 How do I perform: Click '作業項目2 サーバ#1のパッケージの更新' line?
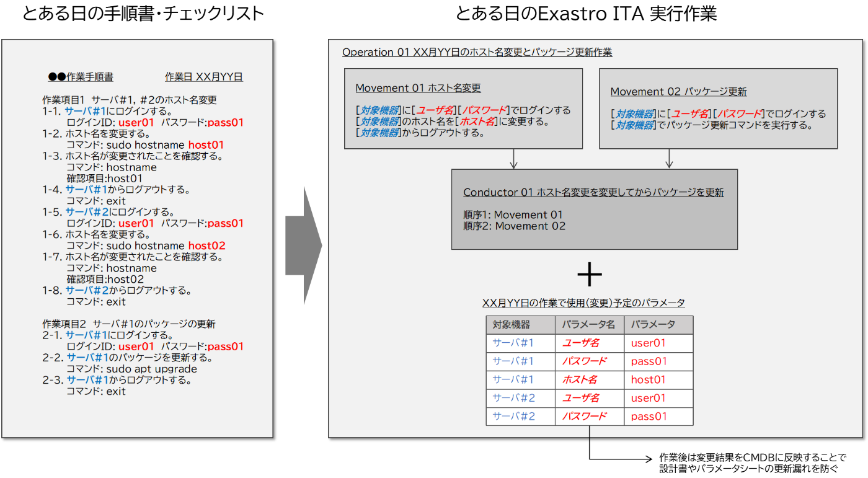click(129, 324)
